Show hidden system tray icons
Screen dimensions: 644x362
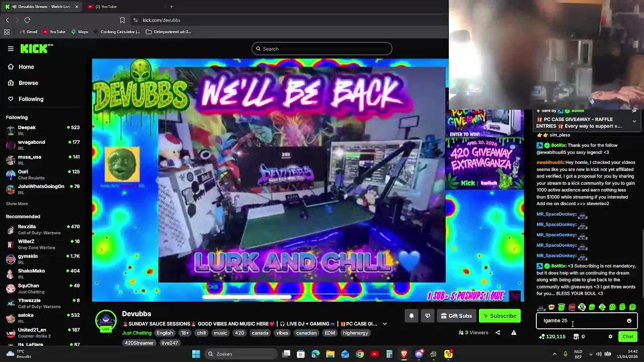555,354
